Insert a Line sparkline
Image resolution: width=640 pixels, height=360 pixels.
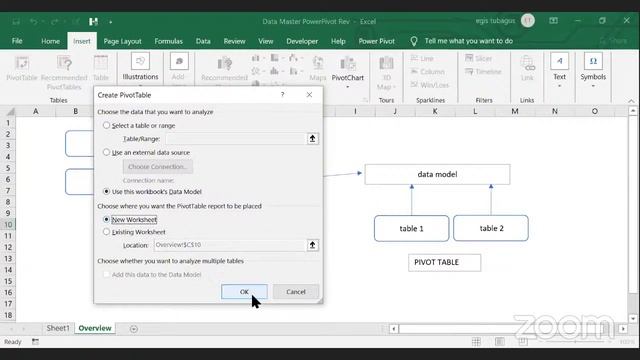click(x=422, y=58)
